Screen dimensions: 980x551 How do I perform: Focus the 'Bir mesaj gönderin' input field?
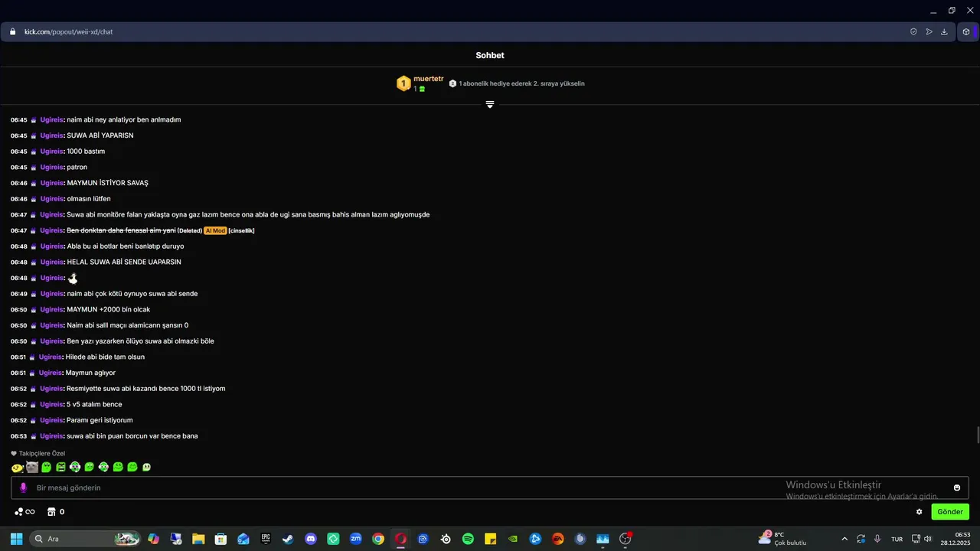click(490, 487)
